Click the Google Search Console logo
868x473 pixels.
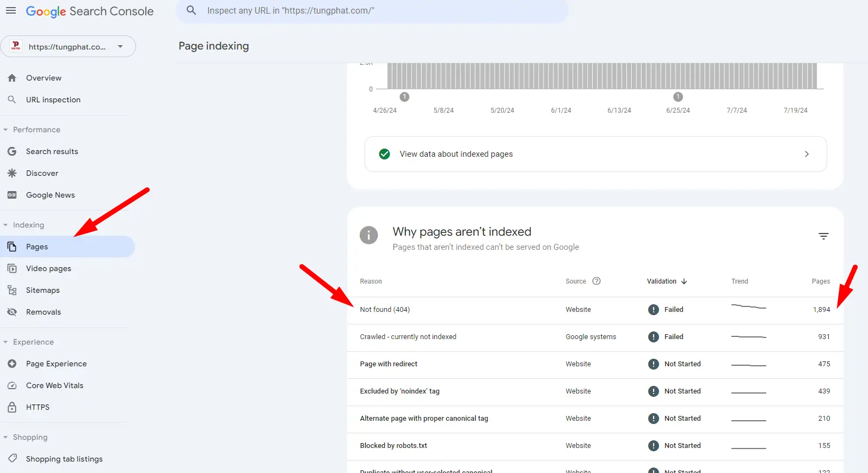click(90, 11)
